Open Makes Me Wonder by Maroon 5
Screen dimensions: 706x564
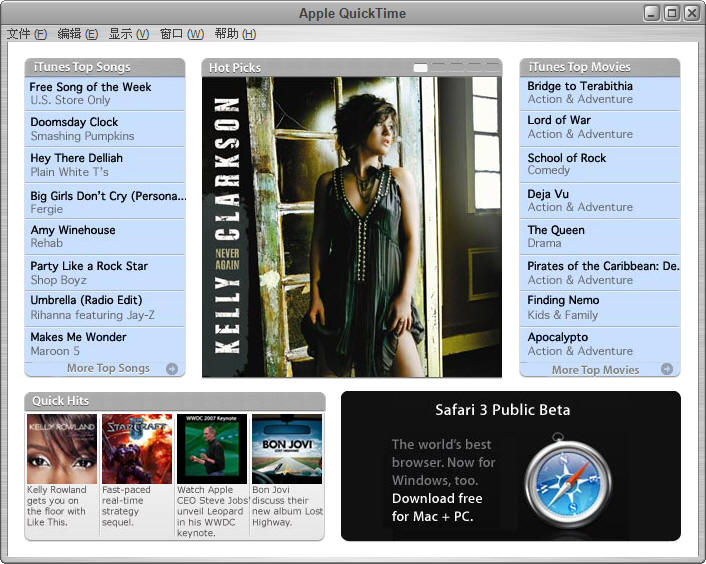pyautogui.click(x=105, y=344)
